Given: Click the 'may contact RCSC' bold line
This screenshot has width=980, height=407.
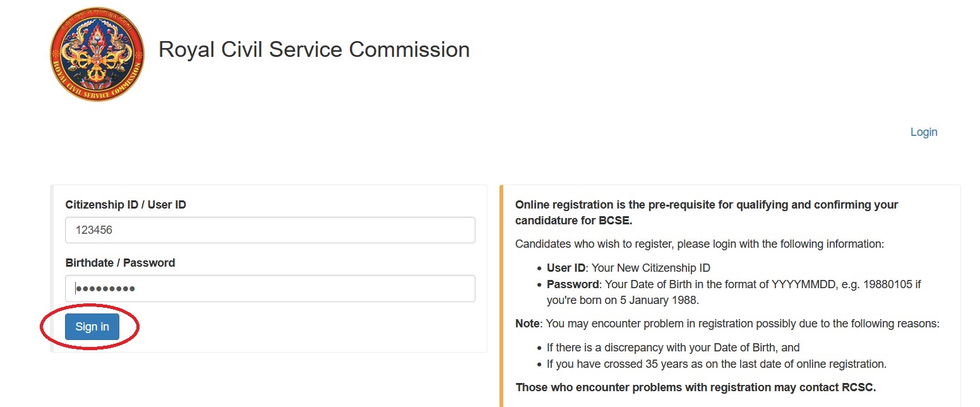Looking at the screenshot, I should 695,387.
